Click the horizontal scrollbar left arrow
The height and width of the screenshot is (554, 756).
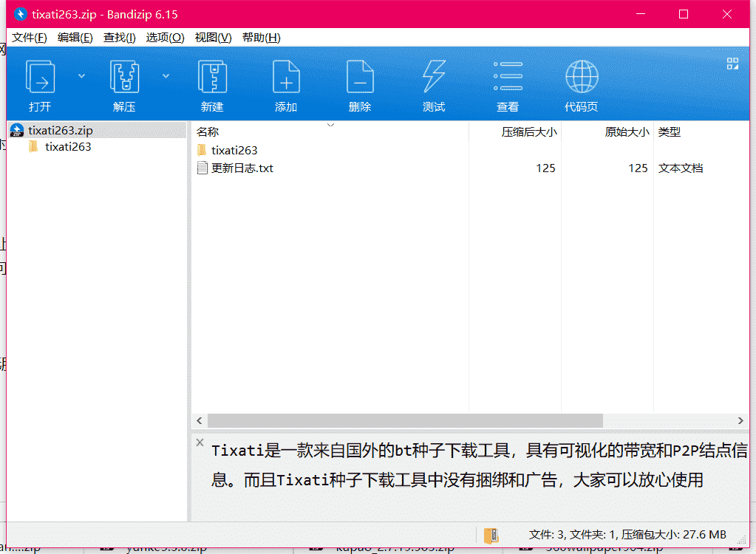tap(200, 420)
